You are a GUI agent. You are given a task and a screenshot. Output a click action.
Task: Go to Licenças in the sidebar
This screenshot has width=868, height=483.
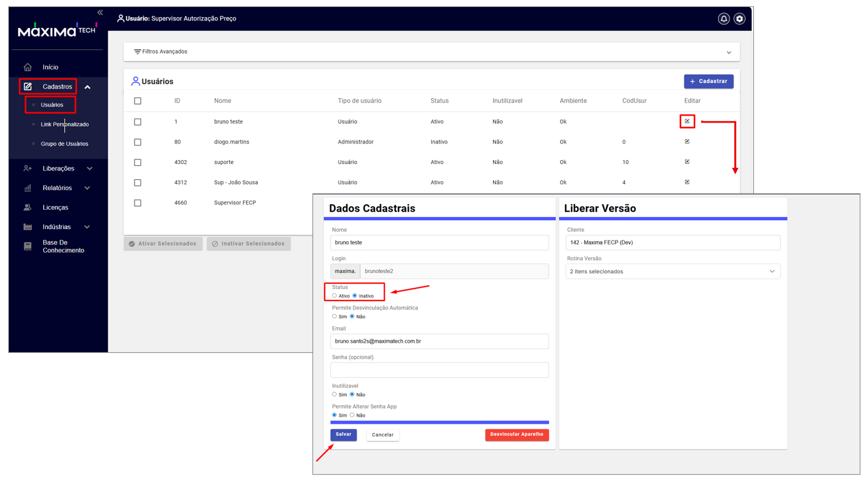[55, 207]
